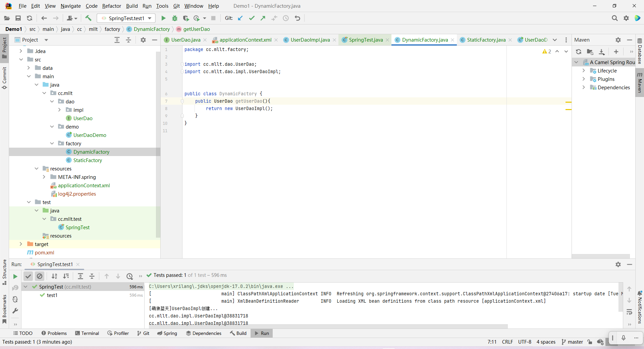Open test history clock in Run panel
This screenshot has height=349, width=644.
pyautogui.click(x=130, y=276)
